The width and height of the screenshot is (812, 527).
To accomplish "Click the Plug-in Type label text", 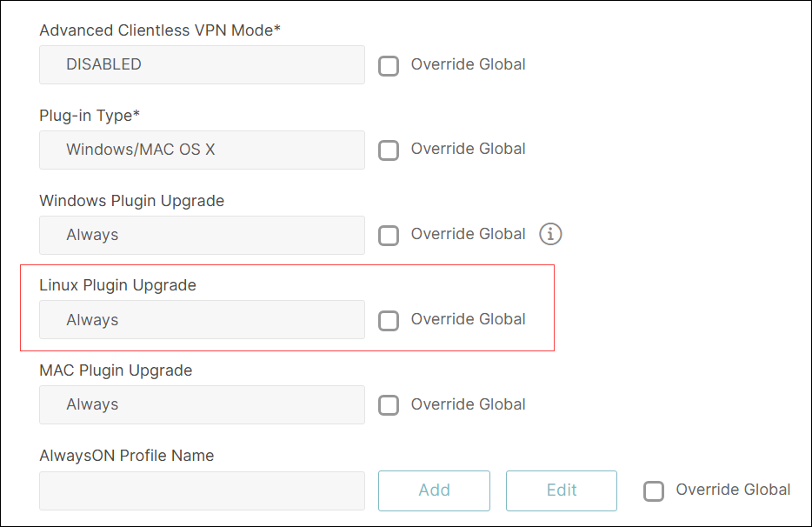I will pyautogui.click(x=90, y=116).
